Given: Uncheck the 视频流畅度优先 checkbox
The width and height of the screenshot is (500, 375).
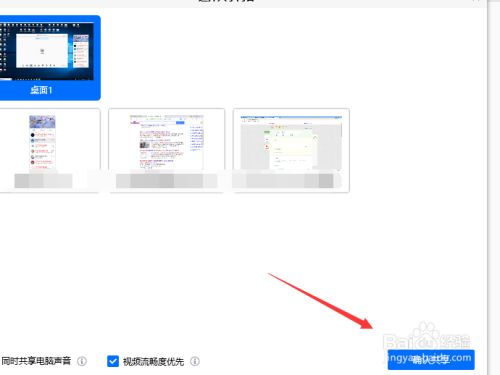Looking at the screenshot, I should [113, 361].
